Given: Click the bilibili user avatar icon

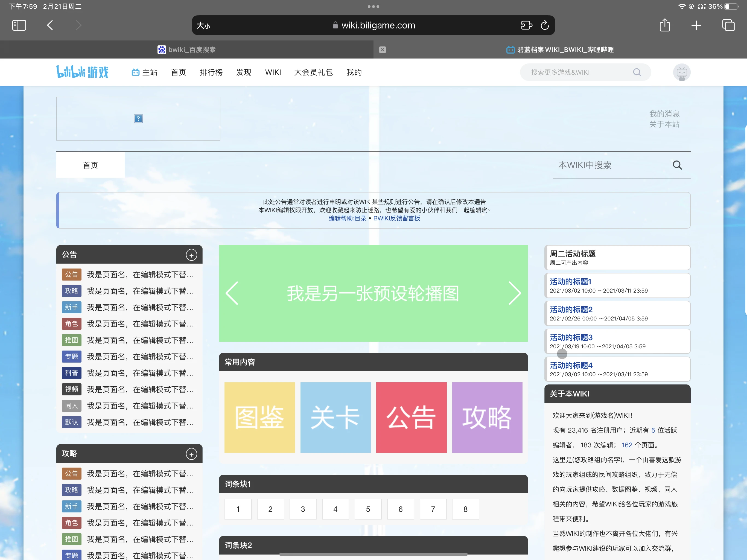Looking at the screenshot, I should 681,72.
